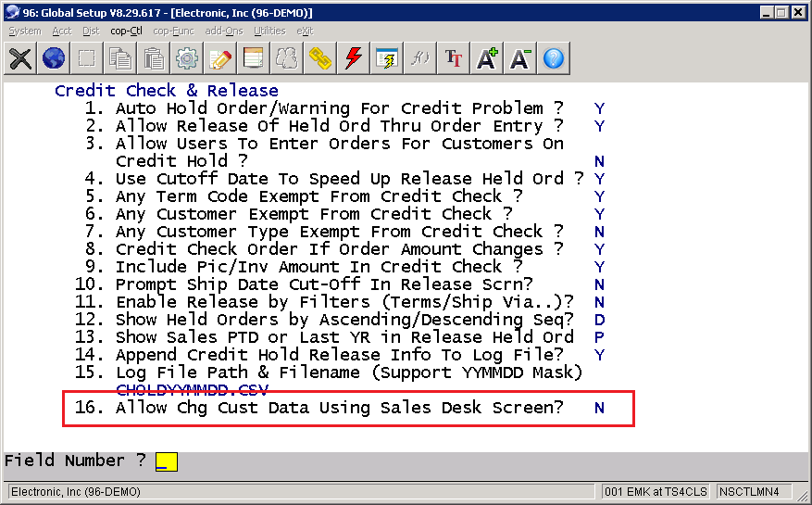This screenshot has height=505, width=812.
Task: Close the Global Setup window
Action: pyautogui.click(x=798, y=12)
